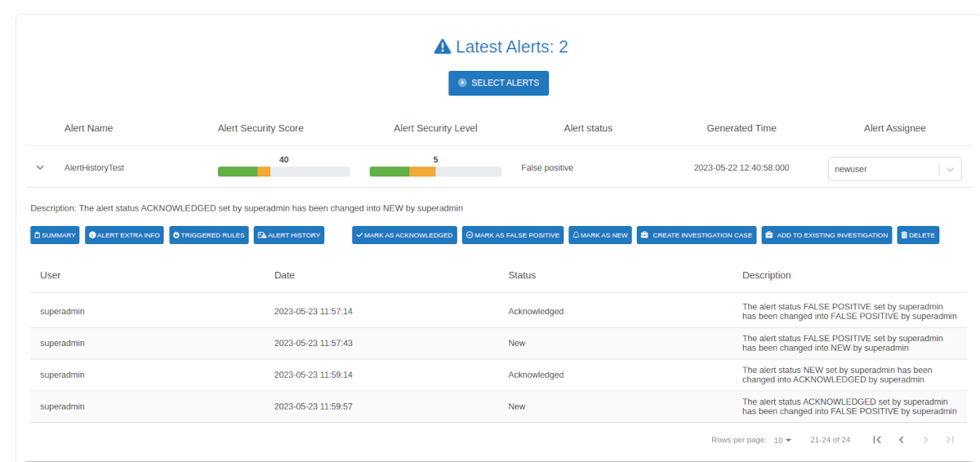Click Create Investigation Case button
Screen dimensions: 980x462
click(x=697, y=235)
